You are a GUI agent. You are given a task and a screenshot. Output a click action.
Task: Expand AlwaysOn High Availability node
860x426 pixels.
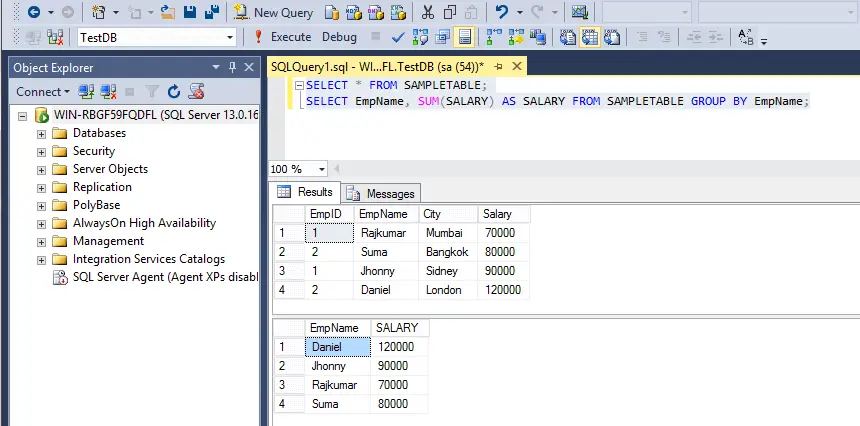[41, 224]
